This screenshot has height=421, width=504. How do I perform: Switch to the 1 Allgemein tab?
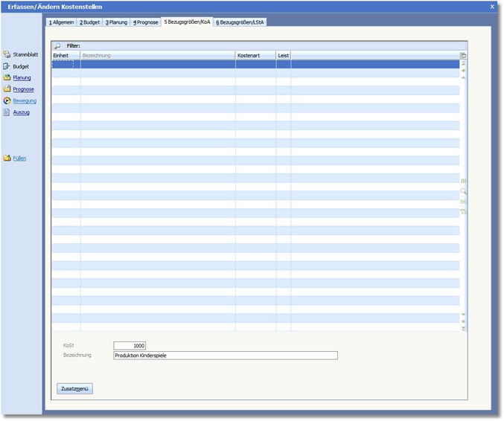(61, 22)
